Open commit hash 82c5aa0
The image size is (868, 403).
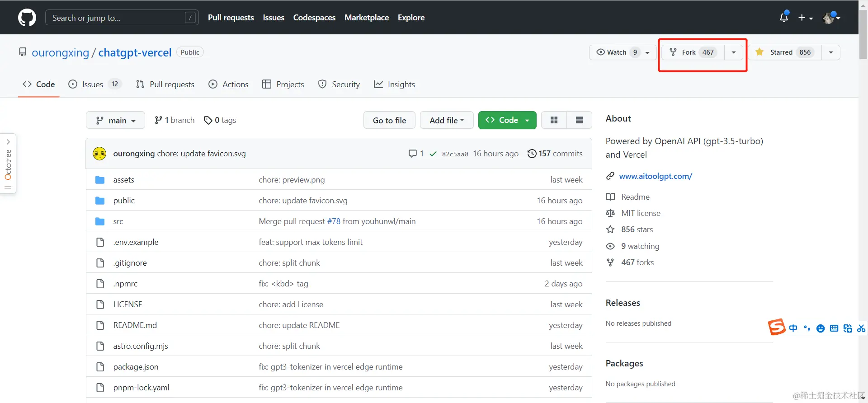[x=455, y=154]
